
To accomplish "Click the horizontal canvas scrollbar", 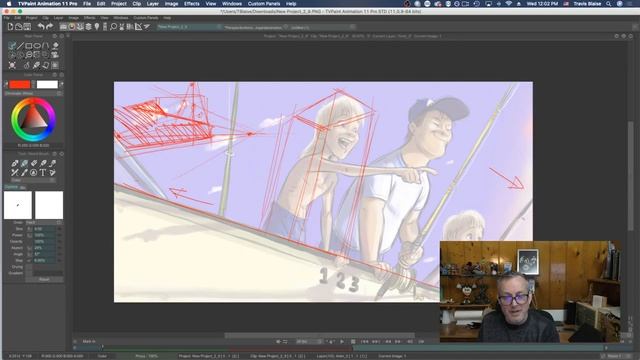I will coord(320,336).
